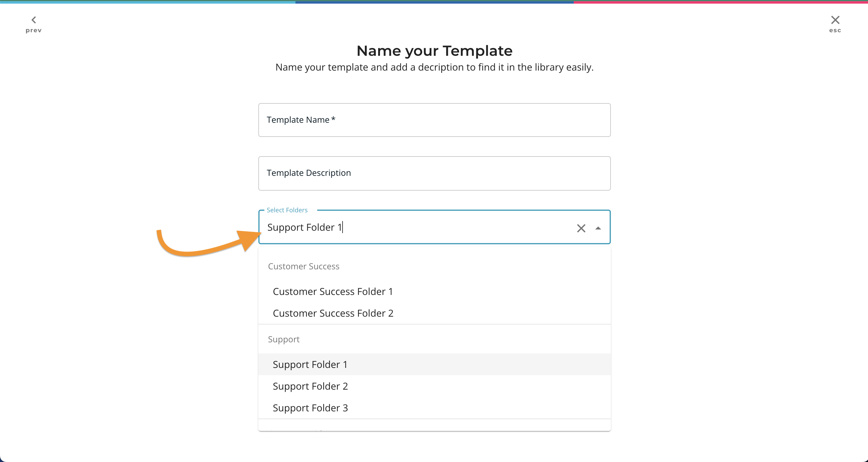Click the top step progress bar
The width and height of the screenshot is (868, 462).
434,2
